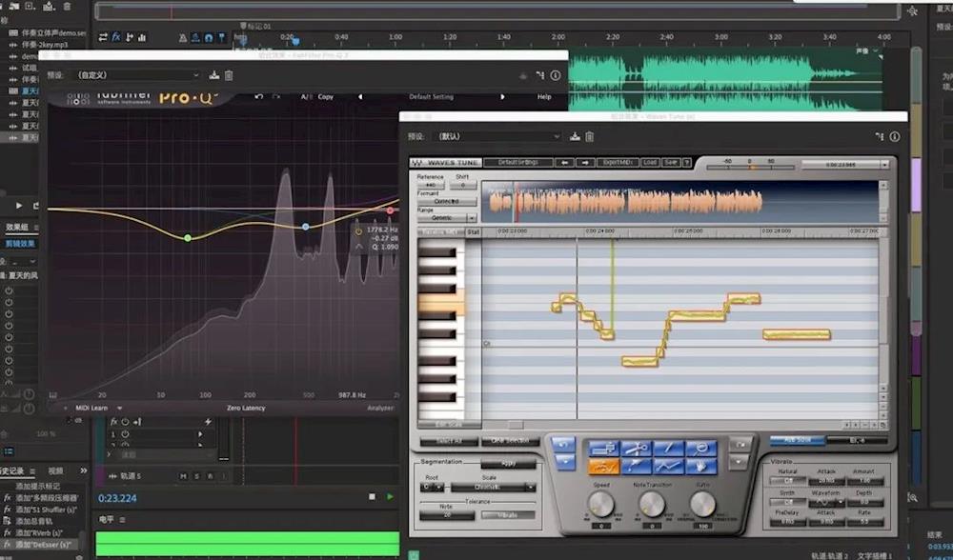Click the blue undo button in Waves Tune
The height and width of the screenshot is (560, 953).
(x=563, y=445)
